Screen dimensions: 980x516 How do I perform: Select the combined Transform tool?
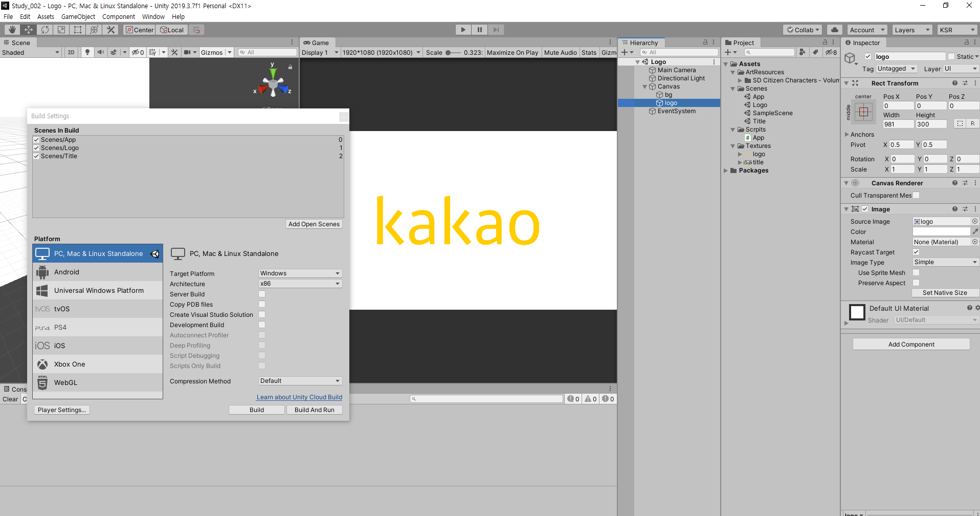pos(94,30)
